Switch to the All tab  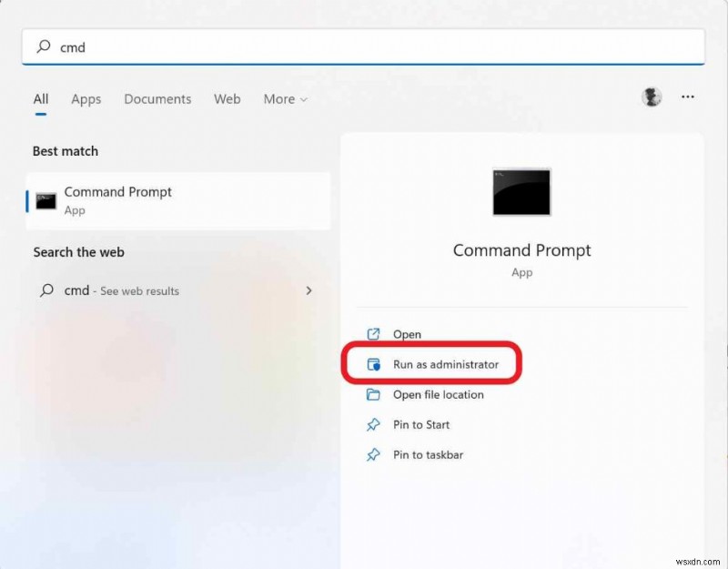(40, 98)
